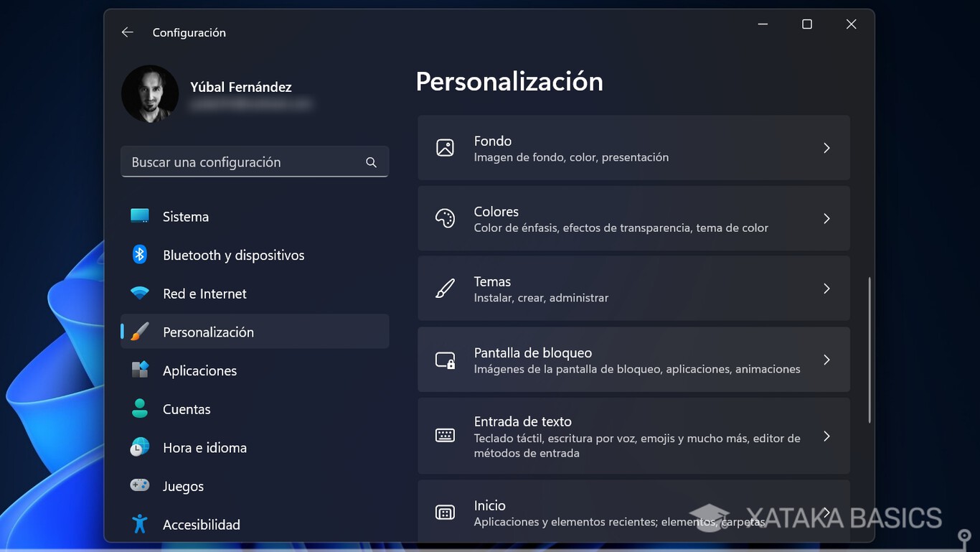
Task: Click the search magnifier icon
Action: (371, 162)
